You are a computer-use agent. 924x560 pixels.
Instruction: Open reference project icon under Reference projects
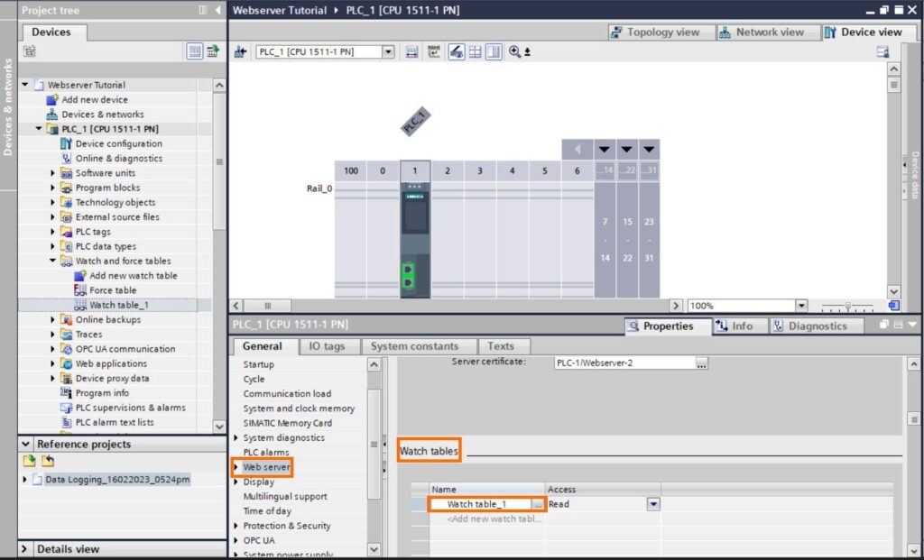pos(30,461)
